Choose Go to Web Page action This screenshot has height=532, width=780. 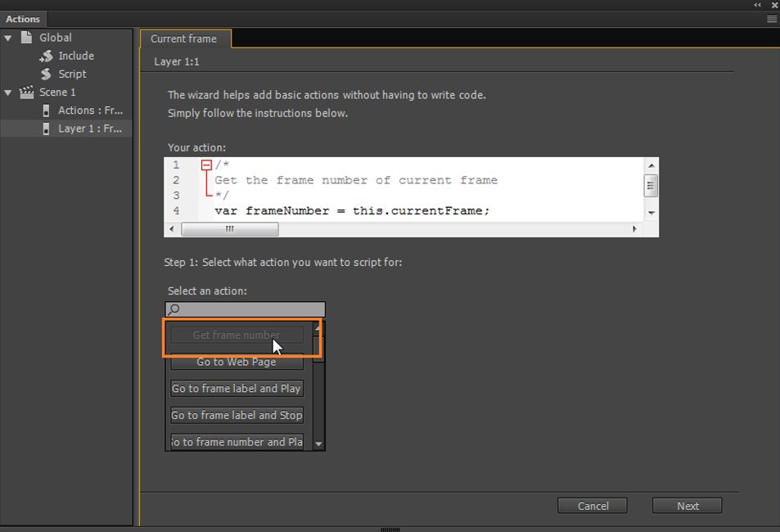tap(237, 362)
